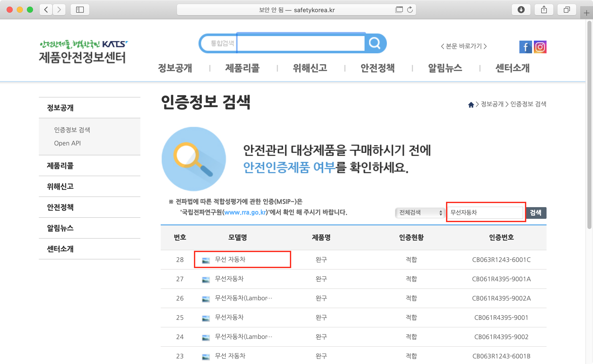The width and height of the screenshot is (593, 364).
Task: Click the home icon in breadcrumb
Action: point(471,105)
